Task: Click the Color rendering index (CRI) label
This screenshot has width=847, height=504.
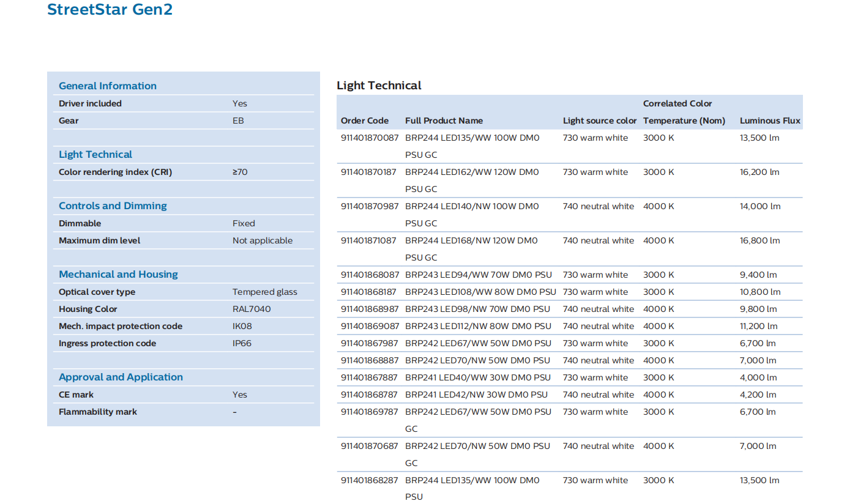Action: click(x=116, y=172)
